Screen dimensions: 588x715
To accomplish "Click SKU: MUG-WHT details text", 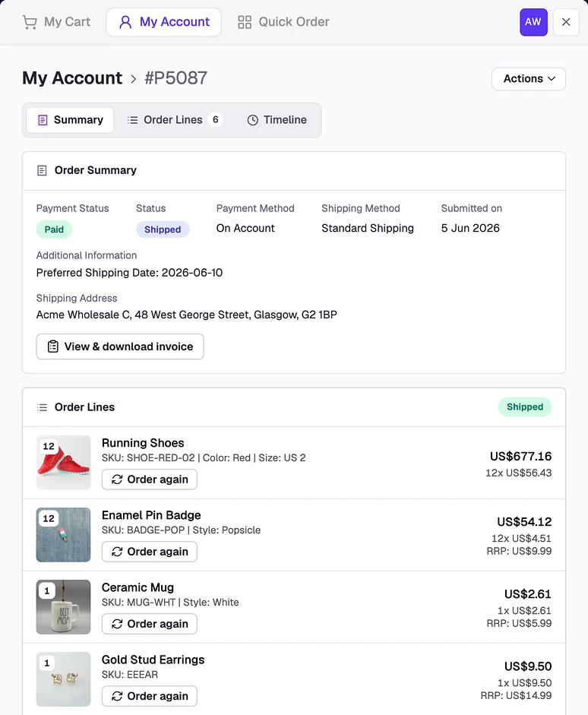I will pyautogui.click(x=170, y=603).
